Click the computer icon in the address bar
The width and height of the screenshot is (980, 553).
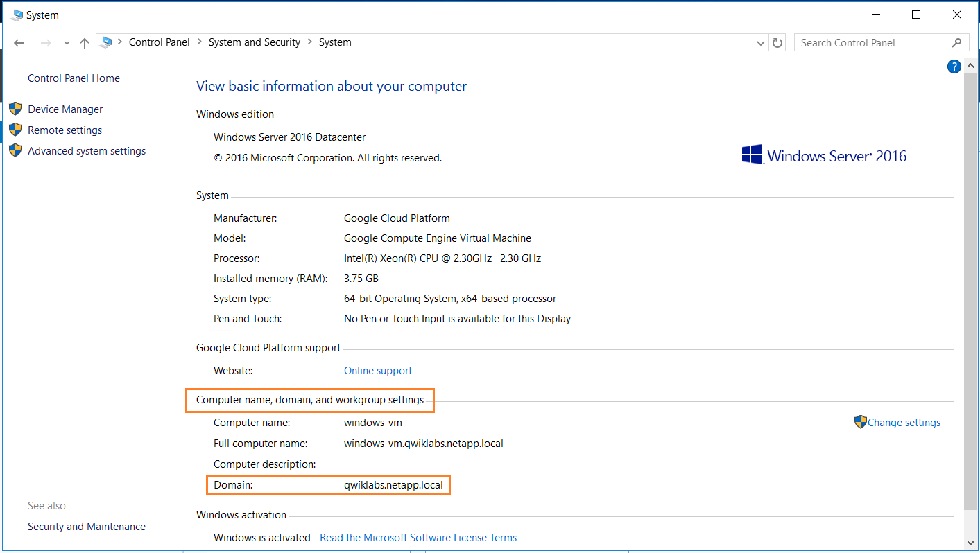pos(106,42)
